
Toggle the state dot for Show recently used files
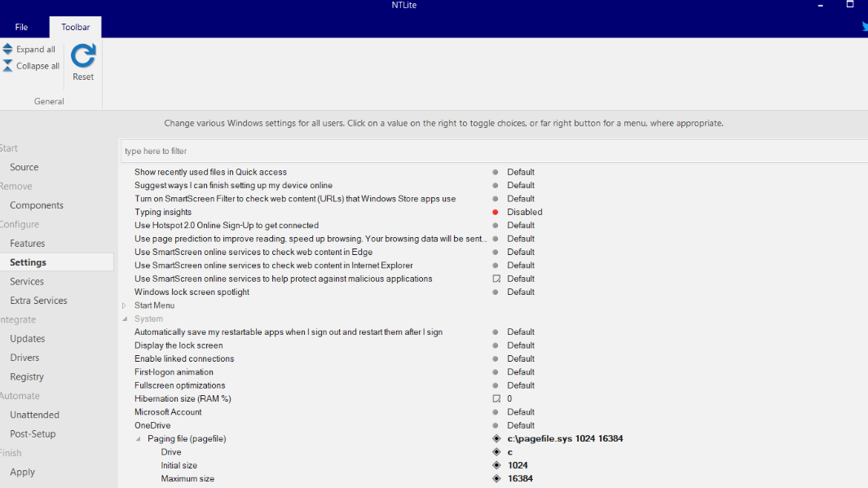pos(496,172)
